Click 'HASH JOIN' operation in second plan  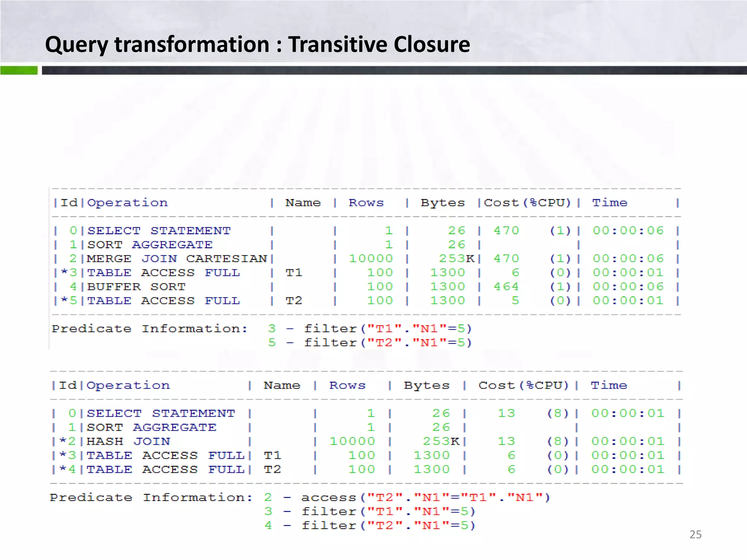(128, 441)
